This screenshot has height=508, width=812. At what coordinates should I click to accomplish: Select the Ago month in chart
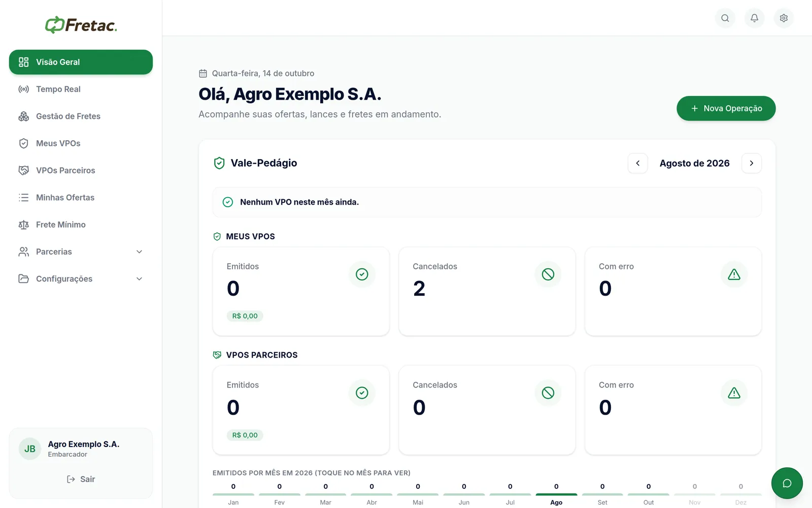pos(556,494)
